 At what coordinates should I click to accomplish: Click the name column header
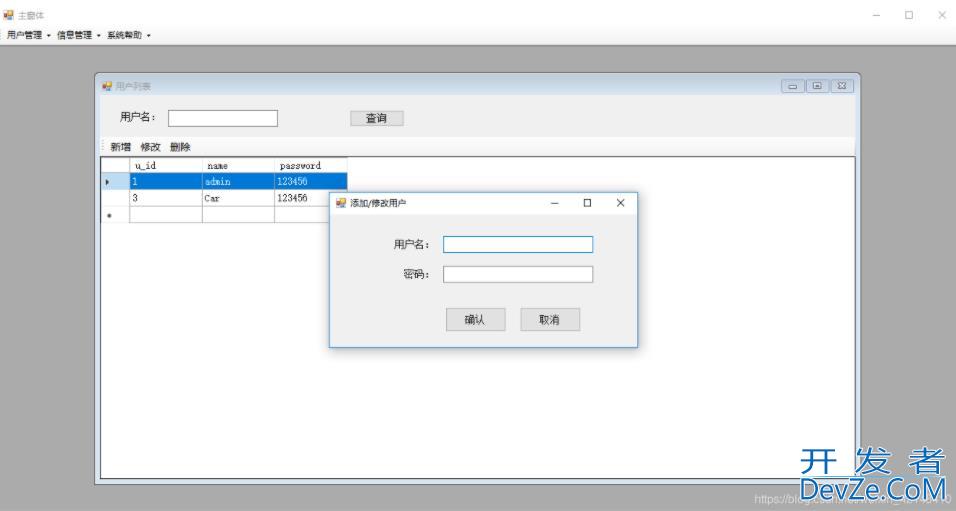pos(238,165)
